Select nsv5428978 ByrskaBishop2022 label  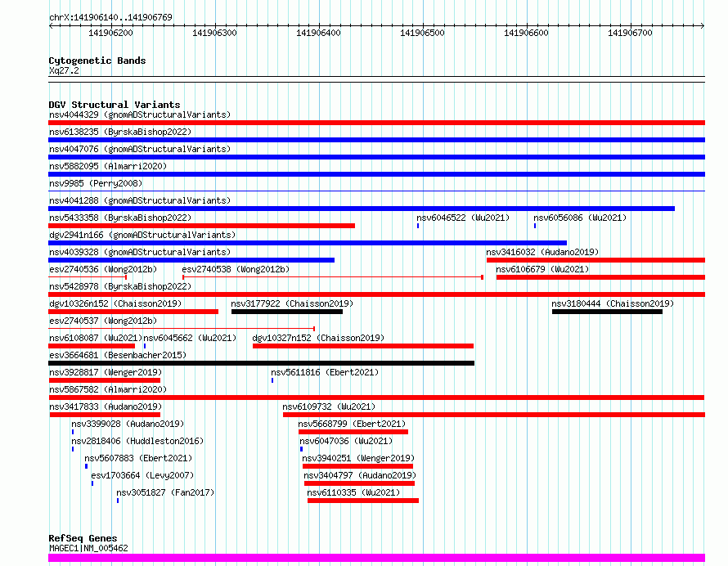pyautogui.click(x=120, y=286)
